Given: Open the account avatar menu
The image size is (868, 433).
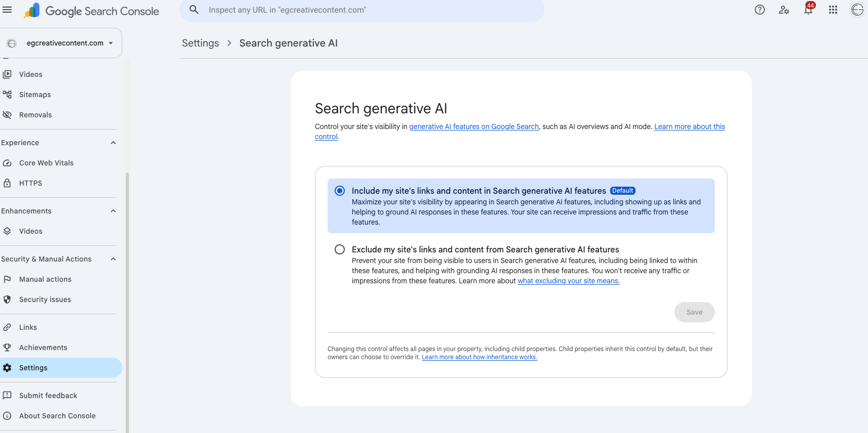Looking at the screenshot, I should point(857,10).
